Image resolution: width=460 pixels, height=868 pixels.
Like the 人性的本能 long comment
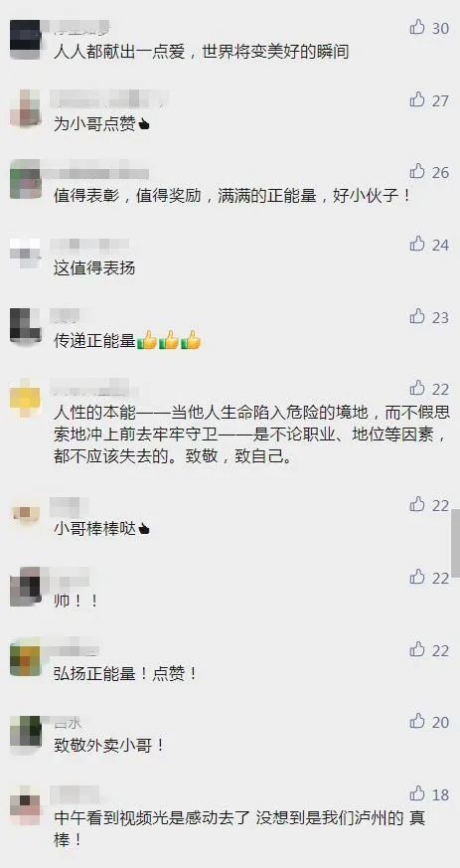pyautogui.click(x=417, y=388)
